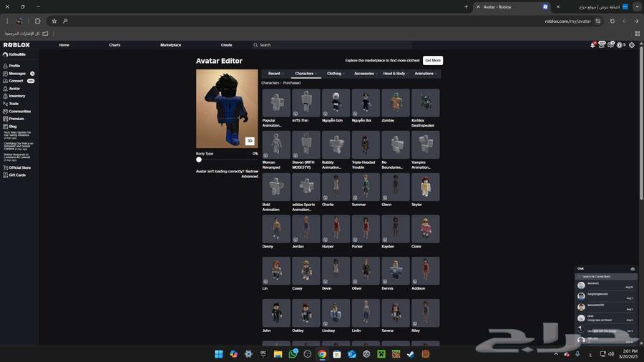Screen dimensions: 644x362
Task: Expand the Clothing tab dropdown
Action: click(336, 74)
